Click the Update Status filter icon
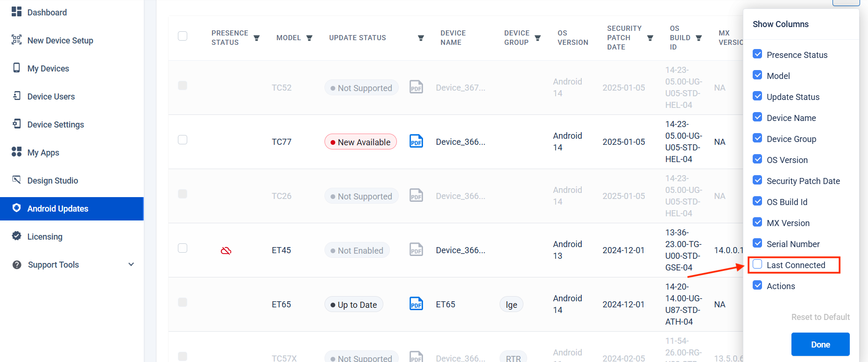The height and width of the screenshot is (362, 868). click(x=421, y=38)
